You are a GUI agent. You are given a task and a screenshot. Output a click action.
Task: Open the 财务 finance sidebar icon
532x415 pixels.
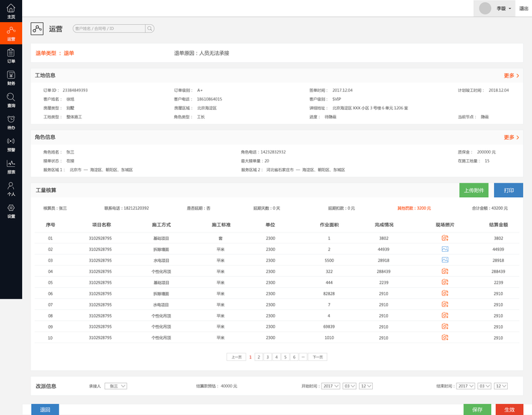[x=11, y=77]
